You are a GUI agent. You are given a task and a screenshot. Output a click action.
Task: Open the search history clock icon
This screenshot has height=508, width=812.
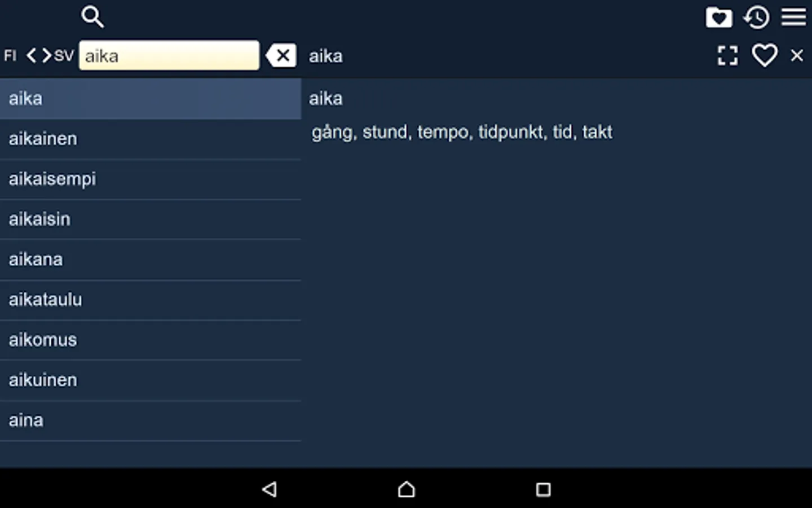(756, 17)
